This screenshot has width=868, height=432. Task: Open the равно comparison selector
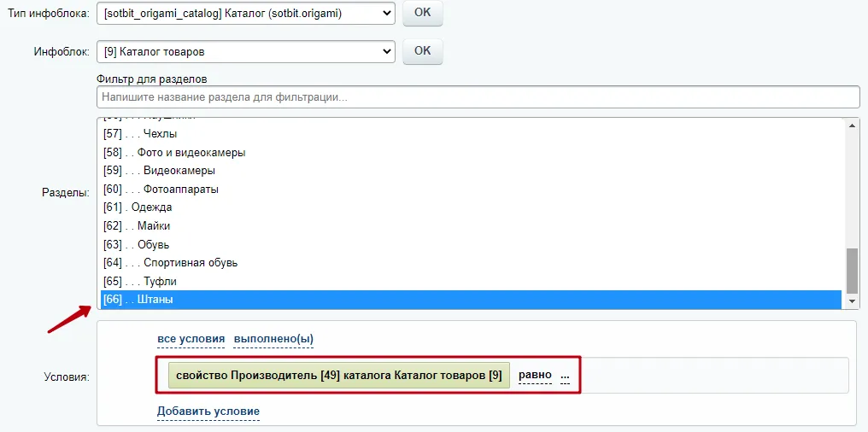pos(535,375)
